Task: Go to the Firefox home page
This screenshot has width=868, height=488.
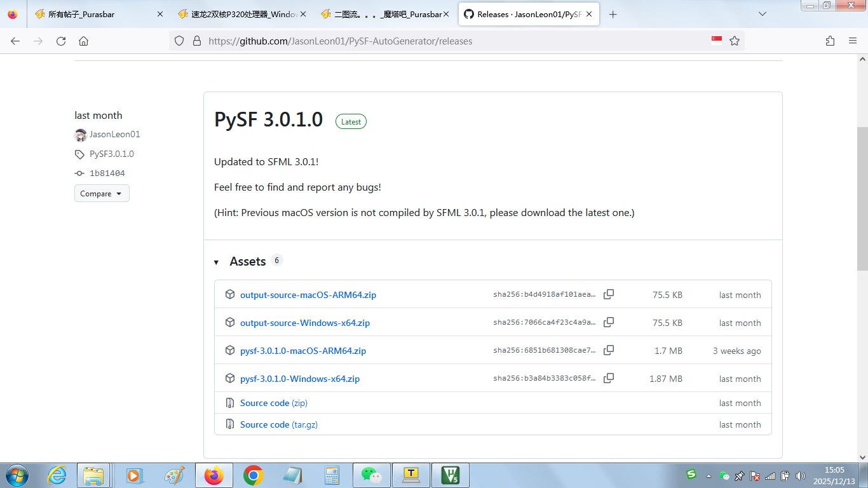Action: coord(83,41)
